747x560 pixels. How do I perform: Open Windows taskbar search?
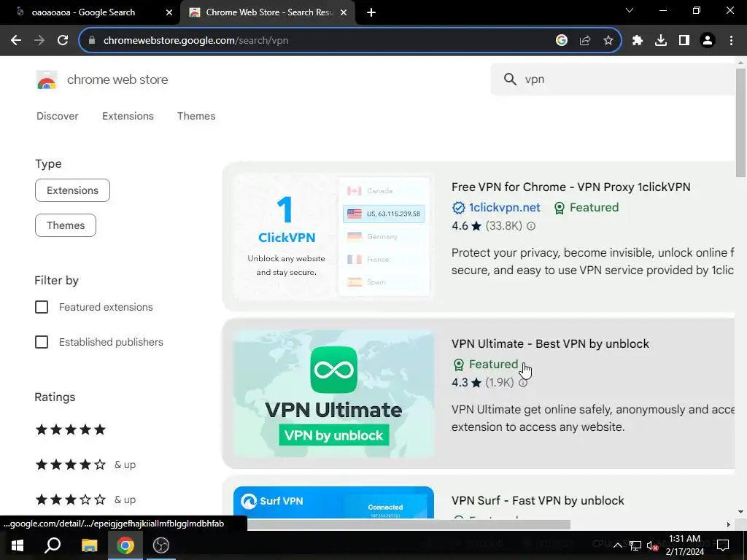click(53, 545)
